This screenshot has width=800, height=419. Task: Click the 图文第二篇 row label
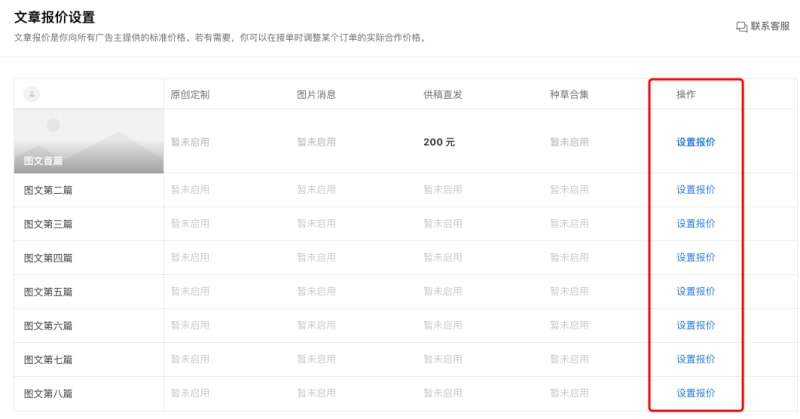[48, 190]
